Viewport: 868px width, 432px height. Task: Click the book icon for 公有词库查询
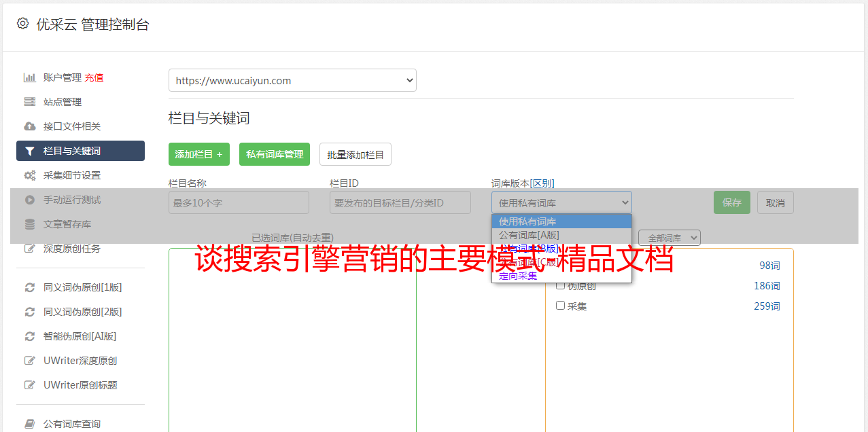tap(29, 424)
